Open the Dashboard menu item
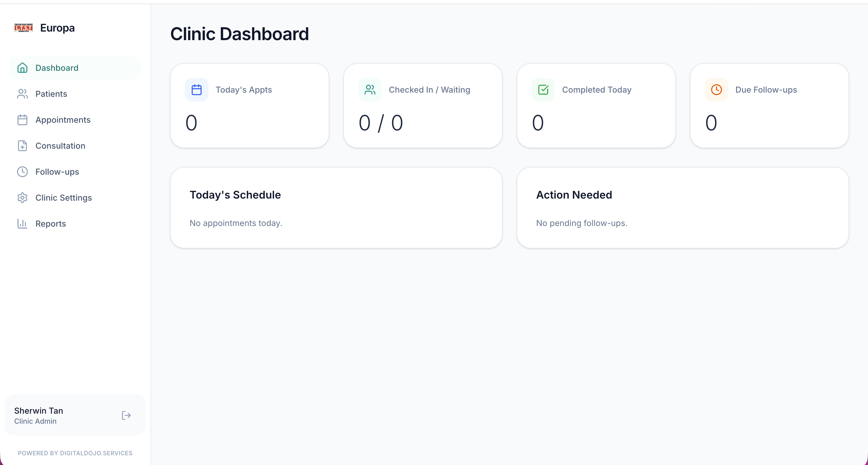Screen dimensions: 868x465 click(76, 68)
